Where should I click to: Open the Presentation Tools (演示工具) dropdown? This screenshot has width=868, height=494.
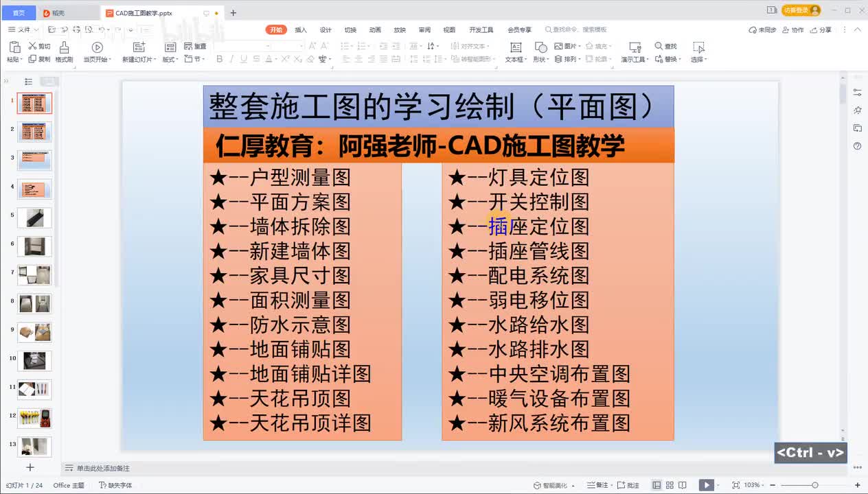point(635,60)
